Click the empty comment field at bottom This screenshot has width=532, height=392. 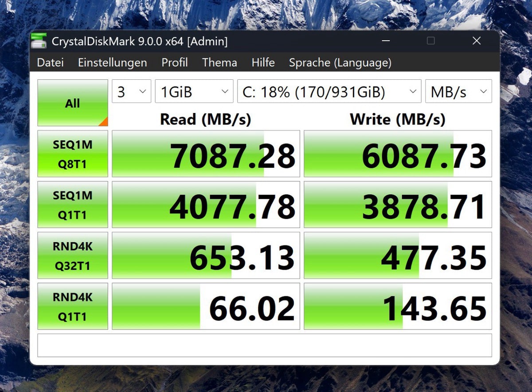click(265, 345)
